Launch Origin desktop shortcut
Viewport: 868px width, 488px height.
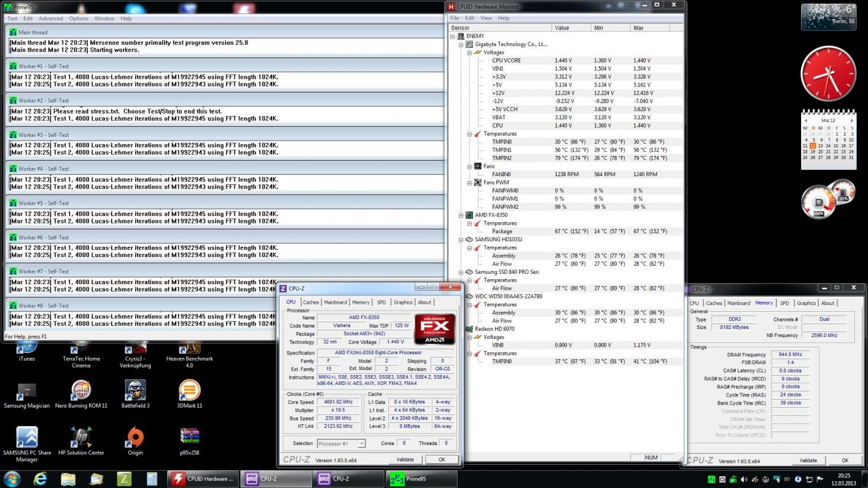135,441
